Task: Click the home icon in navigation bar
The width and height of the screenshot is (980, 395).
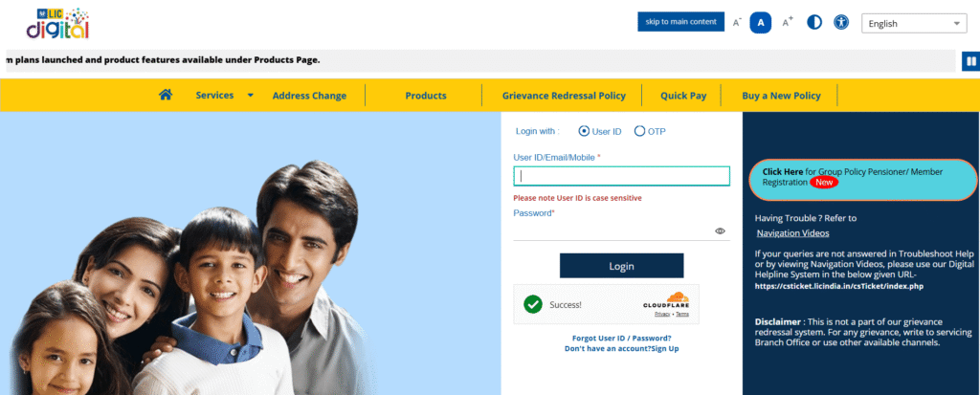Action: pos(165,95)
